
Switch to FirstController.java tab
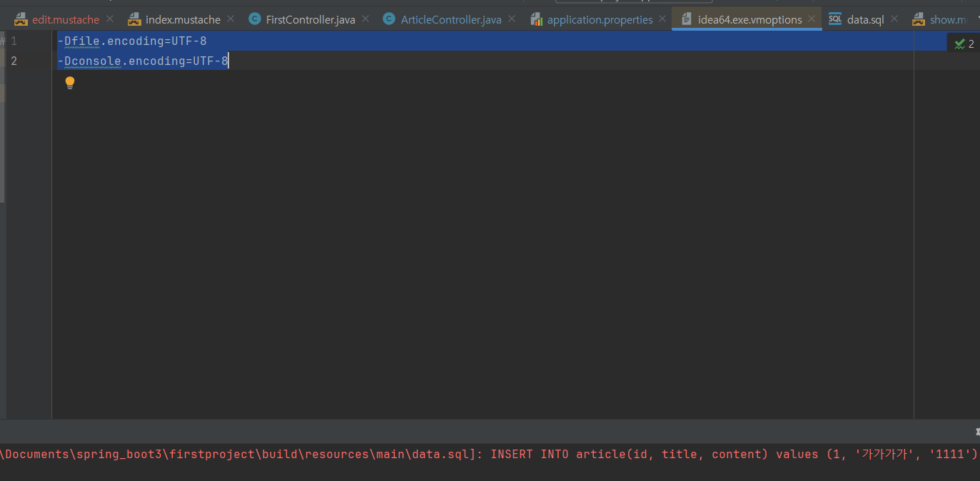point(310,19)
